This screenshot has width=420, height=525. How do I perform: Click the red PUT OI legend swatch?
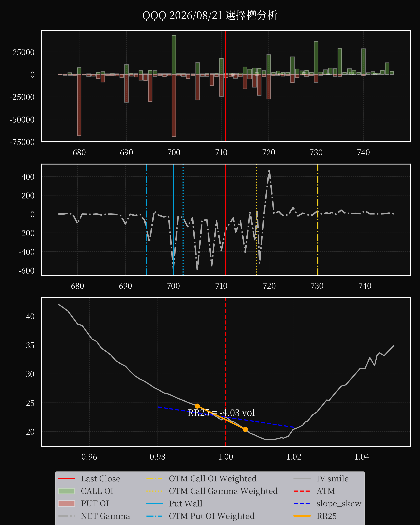point(66,503)
